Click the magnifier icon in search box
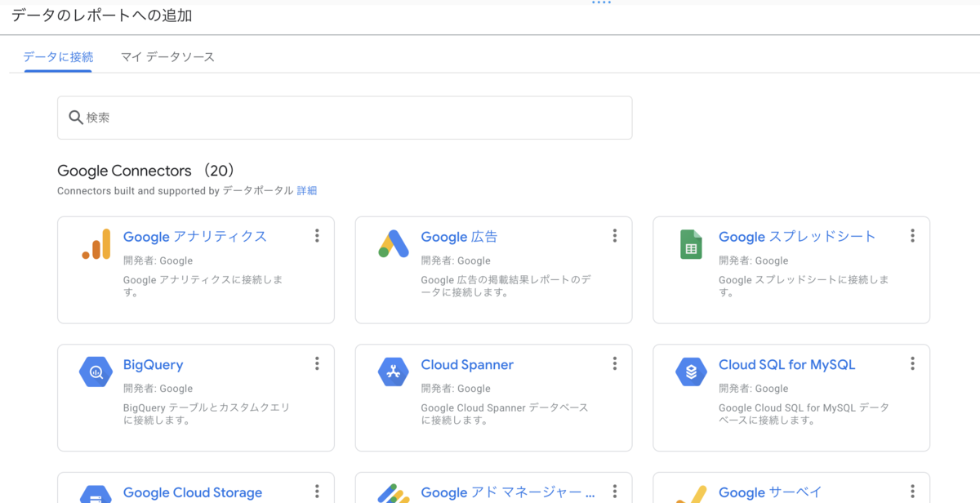Viewport: 980px width, 503px height. pos(75,118)
